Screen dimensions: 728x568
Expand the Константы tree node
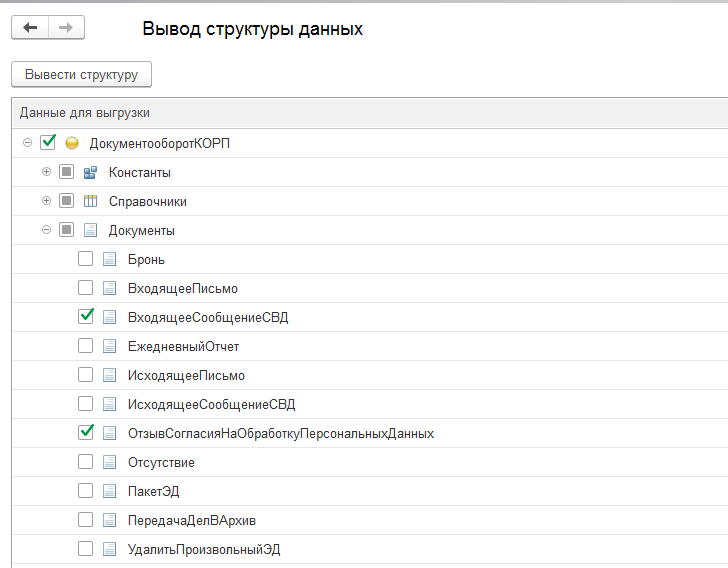coord(46,172)
